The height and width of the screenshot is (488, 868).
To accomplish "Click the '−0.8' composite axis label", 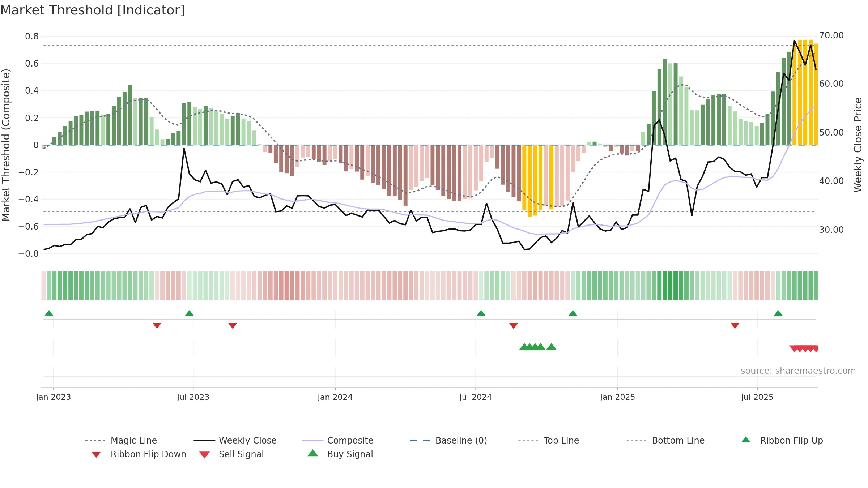I will click(29, 254).
